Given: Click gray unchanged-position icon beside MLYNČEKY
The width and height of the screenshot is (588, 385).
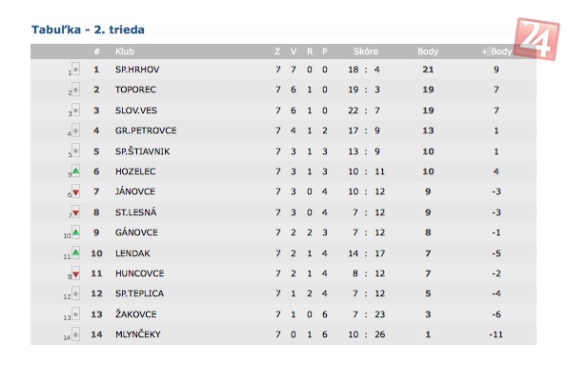Looking at the screenshot, I should click(x=75, y=334).
